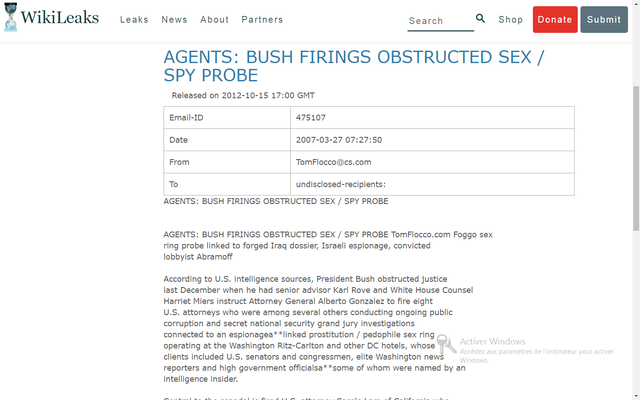Open the blue article title heading
This screenshot has width=640, height=400.
(x=353, y=66)
